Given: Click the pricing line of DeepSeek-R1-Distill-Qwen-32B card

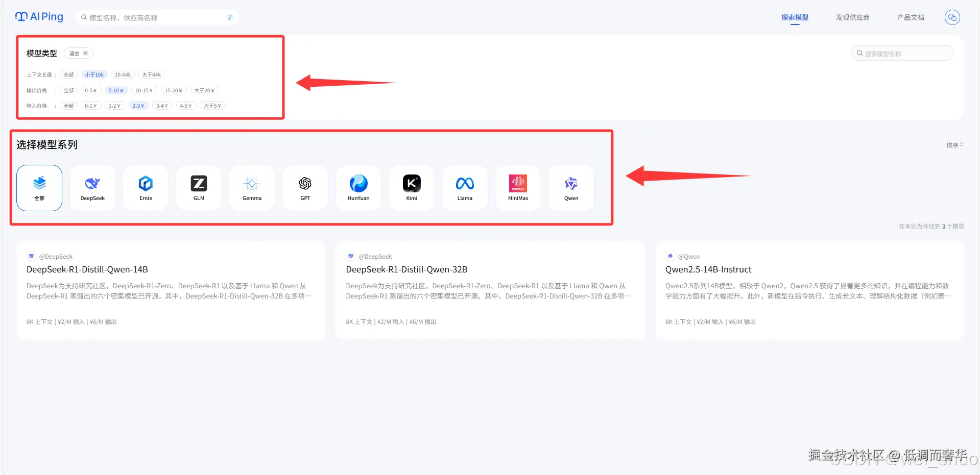Looking at the screenshot, I should pyautogui.click(x=391, y=322).
